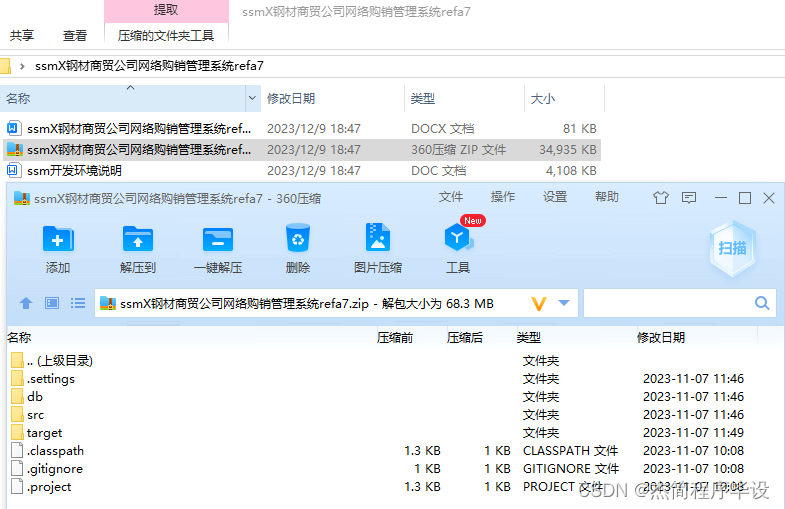The height and width of the screenshot is (509, 785).
Task: Click the breadcrumb chevron before the folder name
Action: (x=22, y=66)
